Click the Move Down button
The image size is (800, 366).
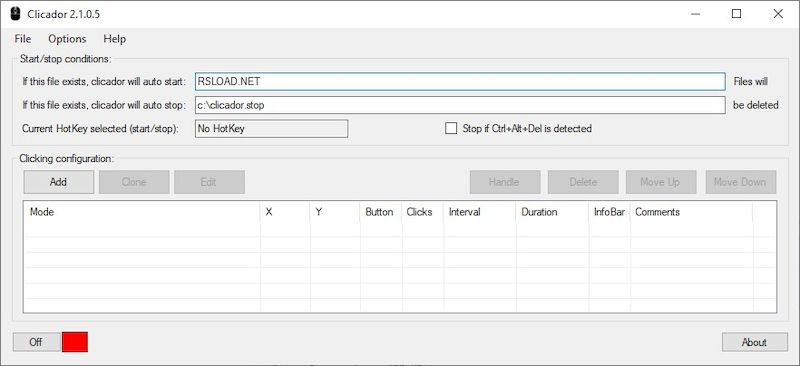pyautogui.click(x=741, y=182)
